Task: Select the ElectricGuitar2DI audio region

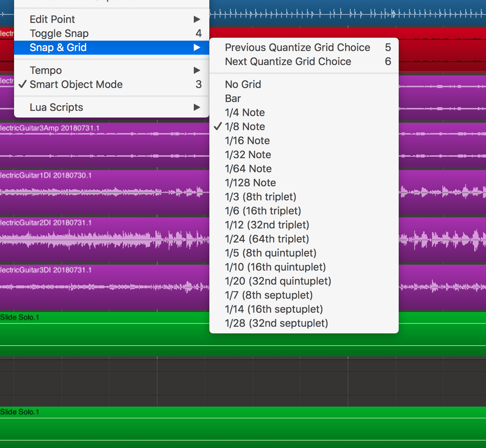Action: [104, 240]
